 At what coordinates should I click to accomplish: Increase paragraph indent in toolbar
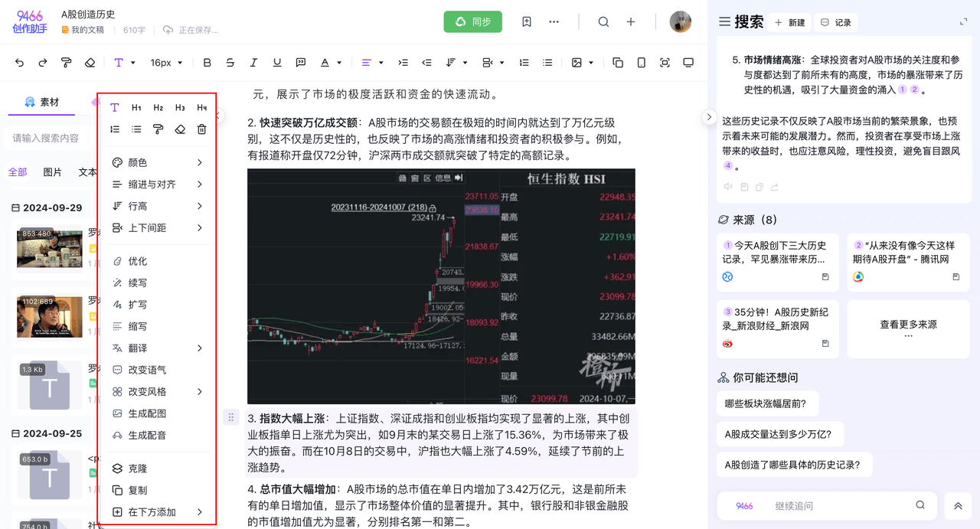tap(403, 63)
